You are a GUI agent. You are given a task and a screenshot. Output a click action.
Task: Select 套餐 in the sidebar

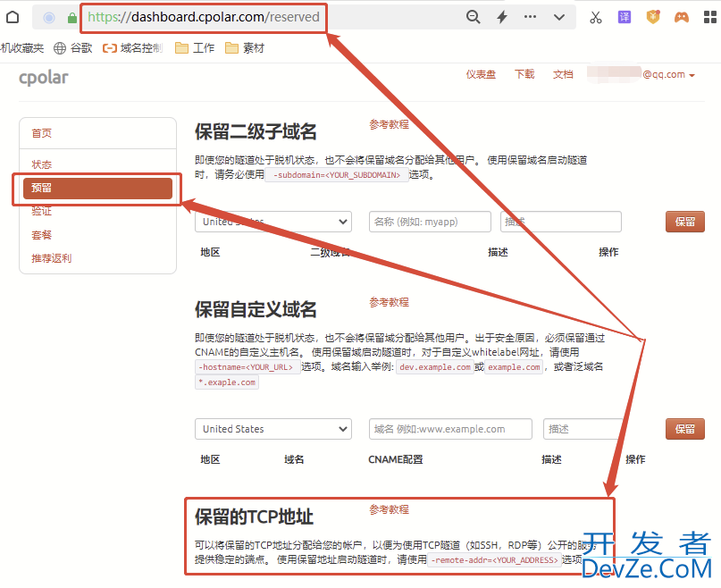(x=41, y=235)
